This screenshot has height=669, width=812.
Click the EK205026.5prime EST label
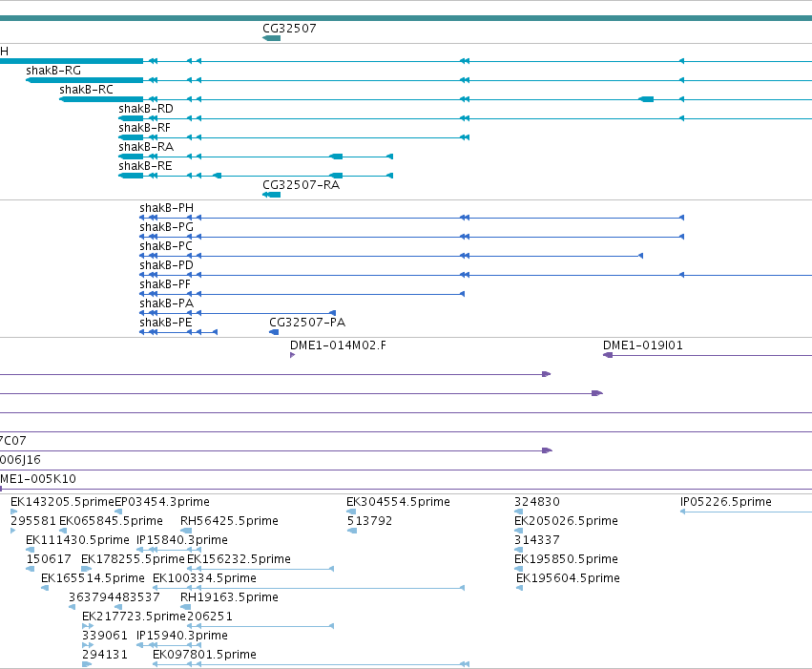click(x=566, y=521)
